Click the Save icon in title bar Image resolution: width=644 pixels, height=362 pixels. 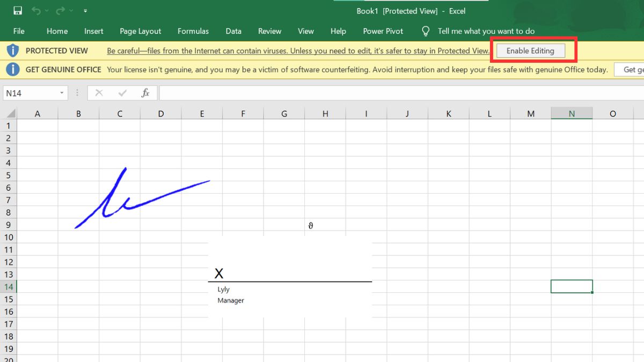click(x=18, y=11)
